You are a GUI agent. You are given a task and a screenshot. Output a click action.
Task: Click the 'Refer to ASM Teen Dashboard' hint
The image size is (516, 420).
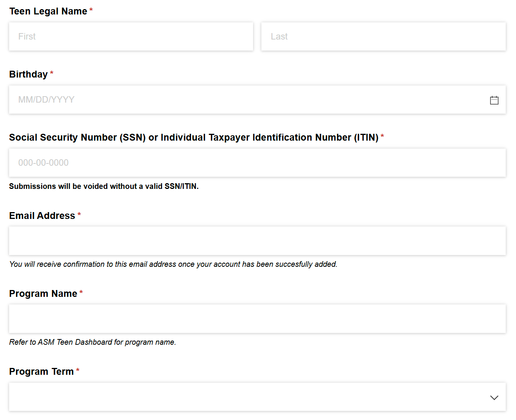pos(92,342)
